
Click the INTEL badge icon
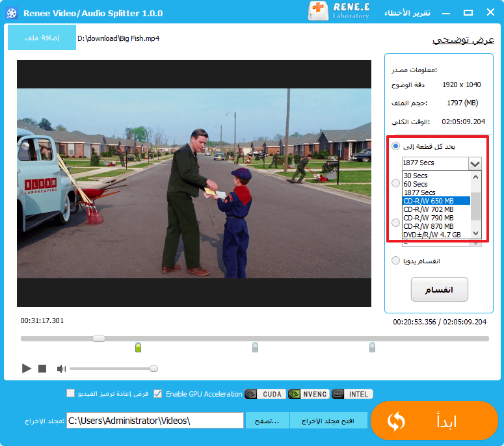coord(352,394)
